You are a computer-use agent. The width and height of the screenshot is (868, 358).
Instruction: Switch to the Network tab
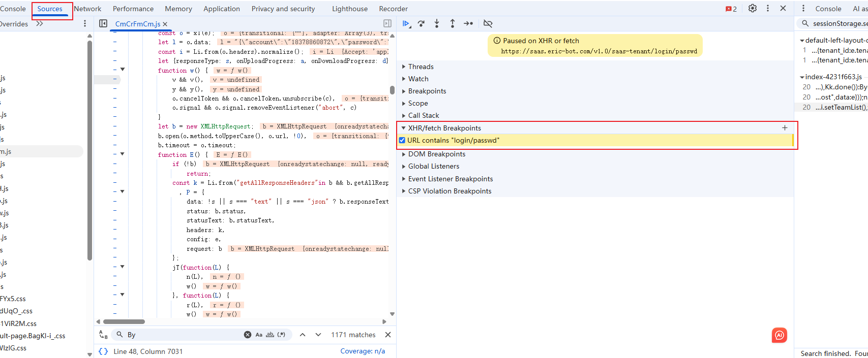click(87, 9)
